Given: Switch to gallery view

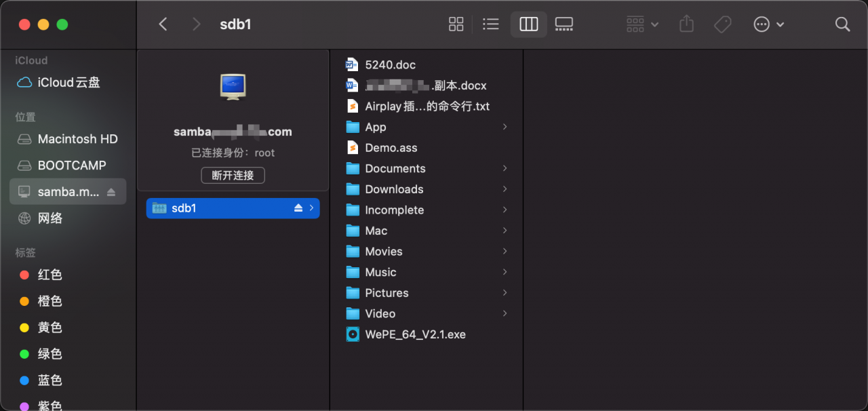Looking at the screenshot, I should pos(564,24).
